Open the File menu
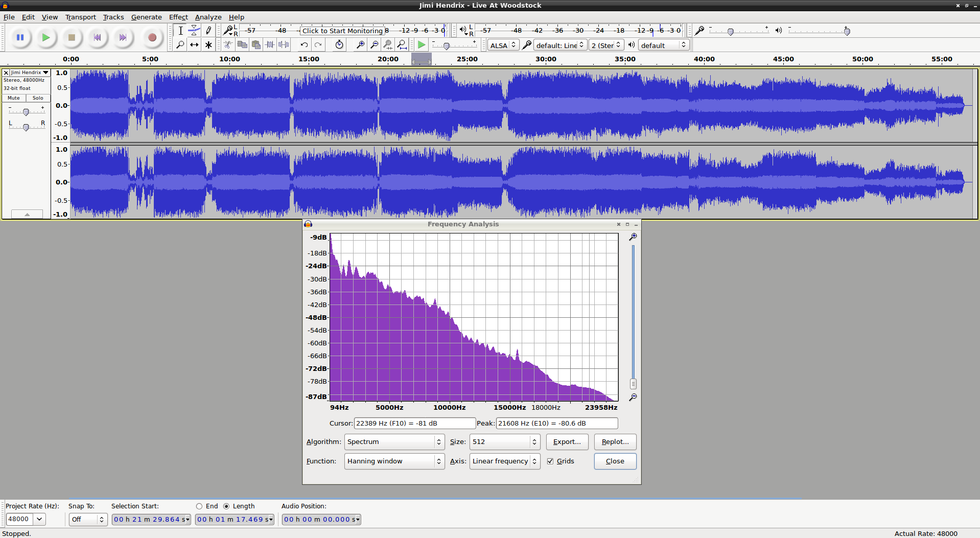 click(x=9, y=17)
